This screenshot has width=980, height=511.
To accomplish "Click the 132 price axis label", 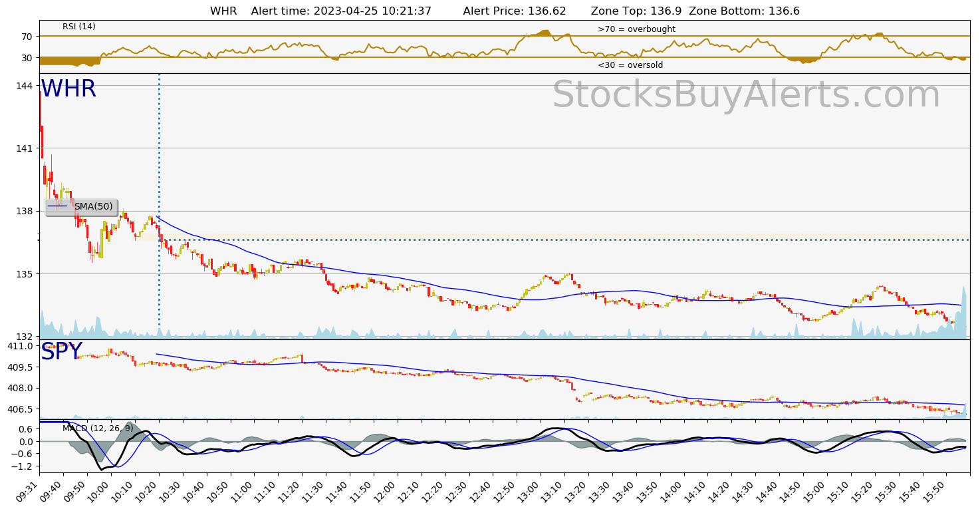I will coord(25,337).
